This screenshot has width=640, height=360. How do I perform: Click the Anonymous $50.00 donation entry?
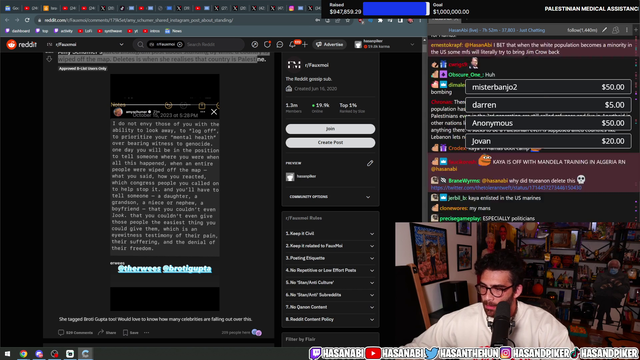point(548,123)
